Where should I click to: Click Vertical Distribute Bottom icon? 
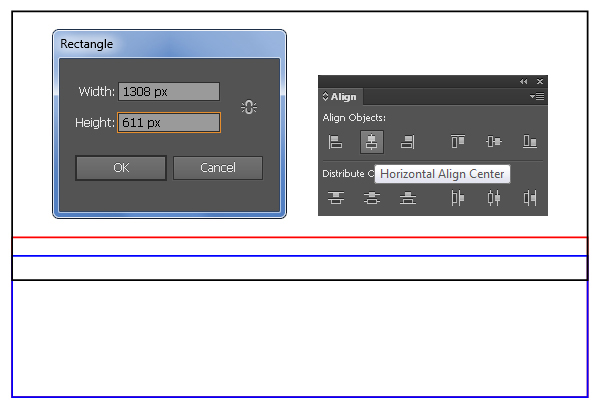pyautogui.click(x=408, y=198)
